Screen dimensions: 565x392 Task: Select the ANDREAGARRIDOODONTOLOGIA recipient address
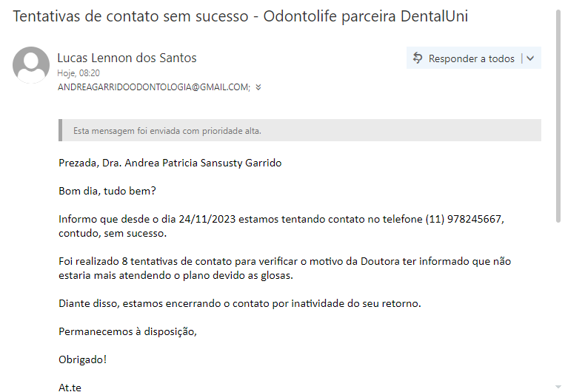coord(153,87)
